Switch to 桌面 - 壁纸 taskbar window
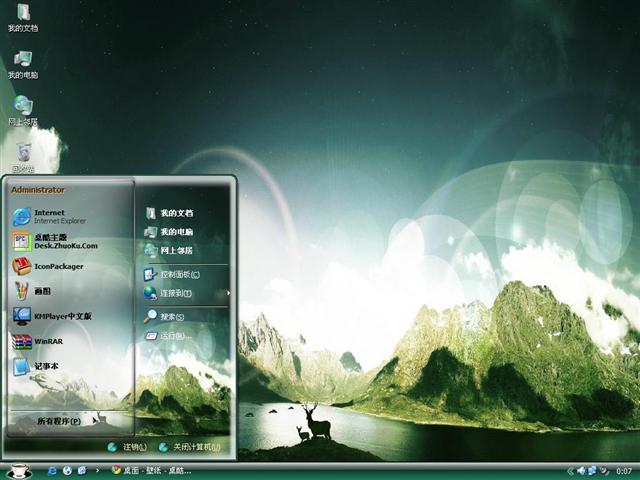The height and width of the screenshot is (480, 640). click(151, 471)
